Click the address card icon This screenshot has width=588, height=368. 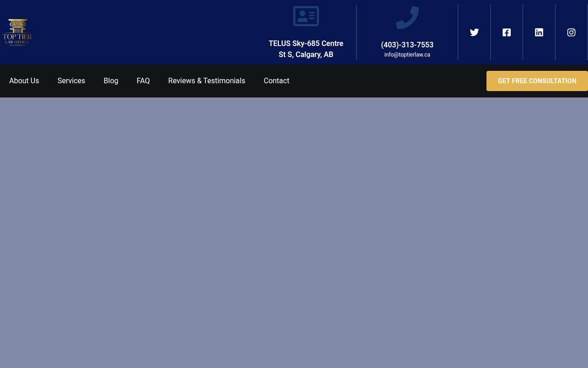[306, 16]
